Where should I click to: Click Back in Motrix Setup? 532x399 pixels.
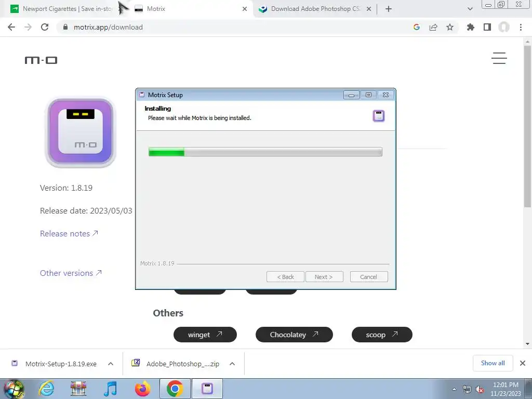[285, 277]
